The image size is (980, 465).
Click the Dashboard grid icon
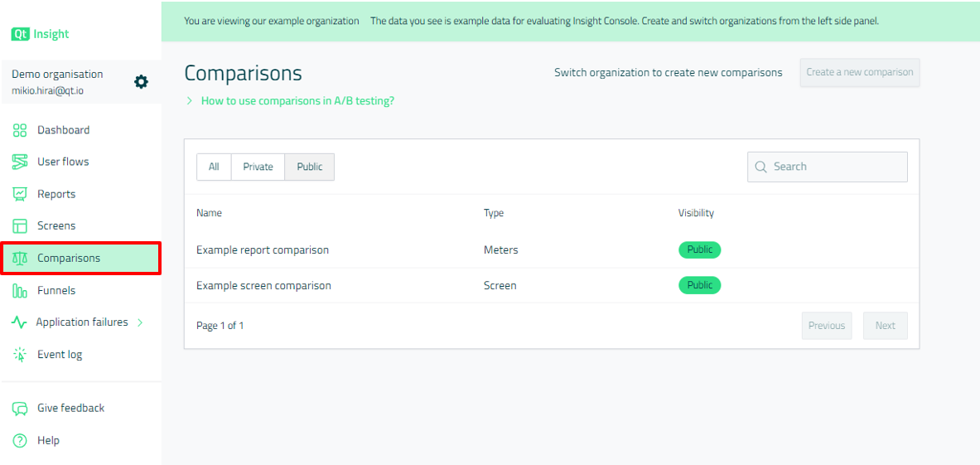coord(20,130)
